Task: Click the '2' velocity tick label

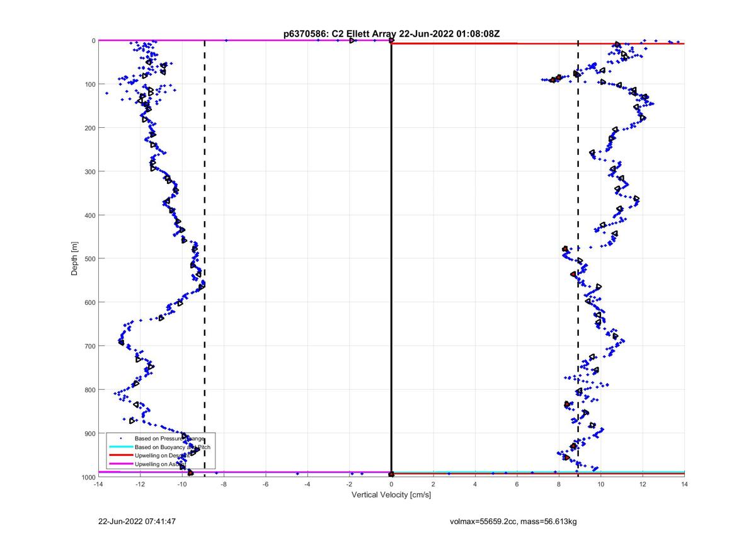Action: click(x=433, y=484)
